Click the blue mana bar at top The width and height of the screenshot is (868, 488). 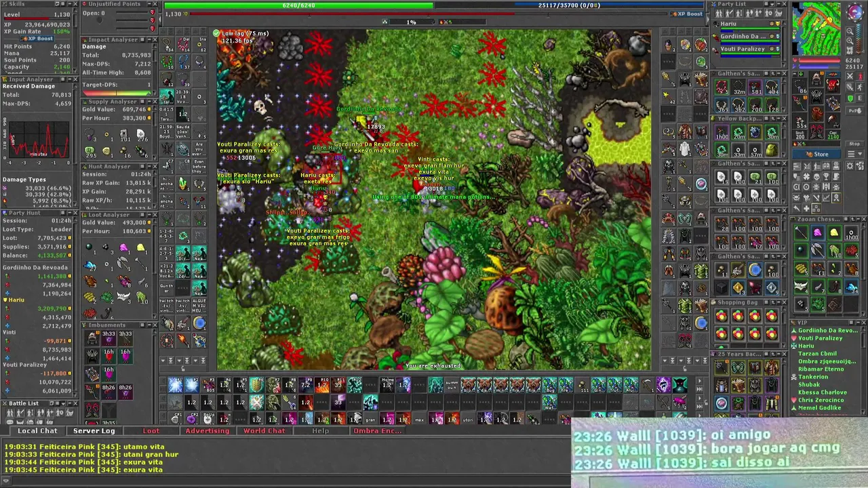[x=570, y=5]
